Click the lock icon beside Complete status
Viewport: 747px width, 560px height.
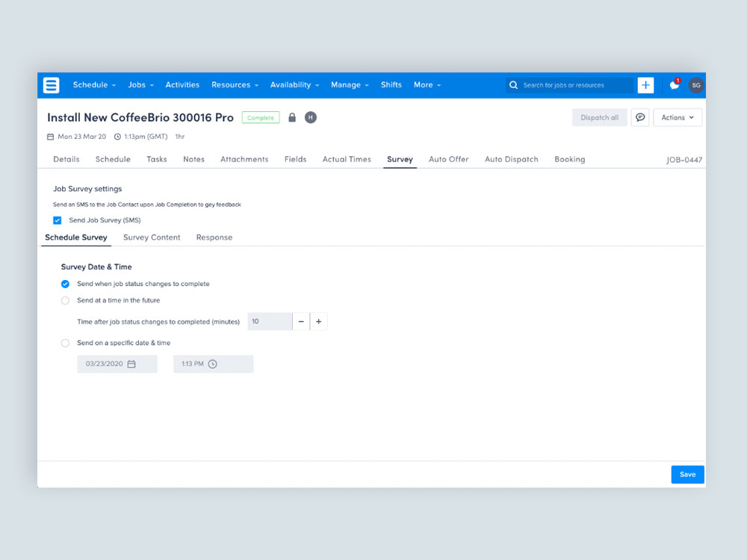tap(292, 117)
